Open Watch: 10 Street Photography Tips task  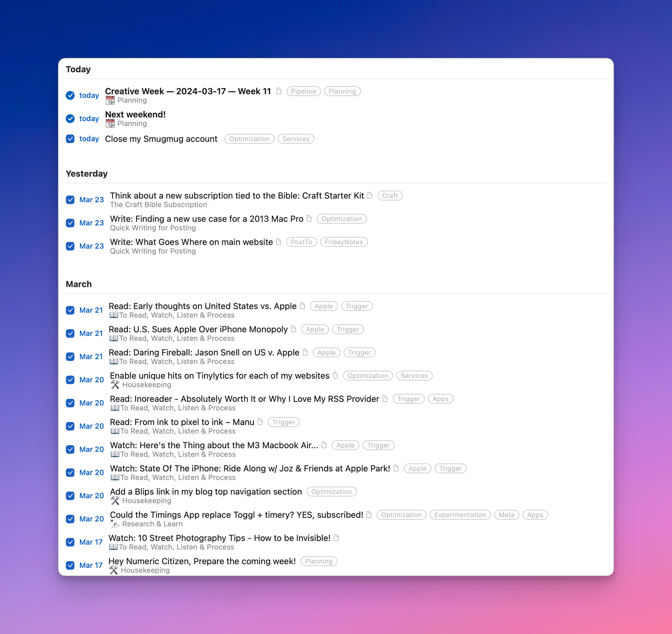pyautogui.click(x=219, y=538)
